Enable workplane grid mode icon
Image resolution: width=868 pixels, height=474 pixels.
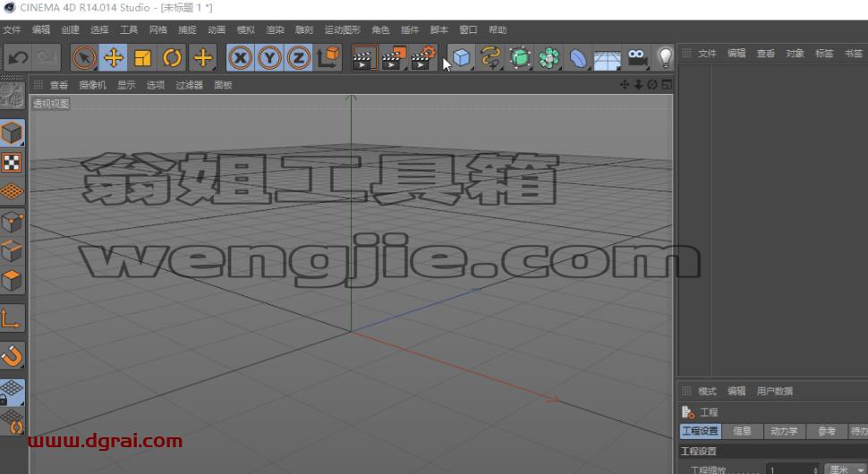tap(12, 192)
